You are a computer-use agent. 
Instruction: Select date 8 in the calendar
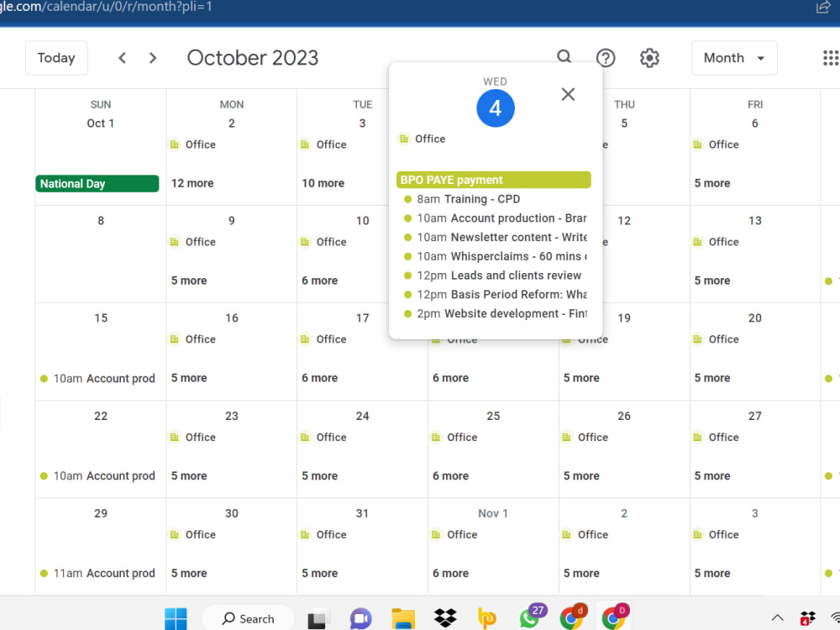point(101,221)
